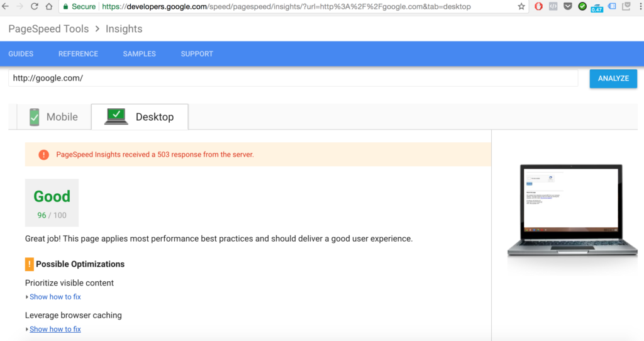Open the red hand ad blocker extension
The image size is (644, 341).
tap(538, 7)
